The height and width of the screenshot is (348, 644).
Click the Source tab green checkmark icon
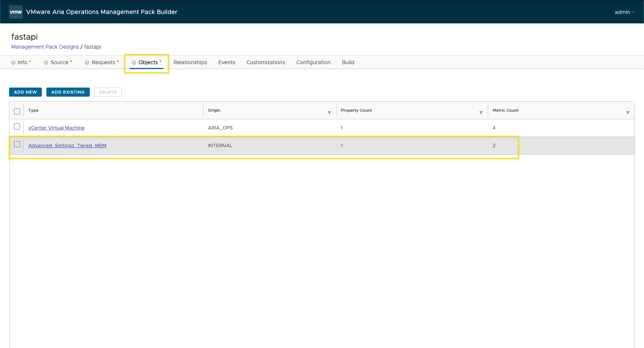point(46,63)
